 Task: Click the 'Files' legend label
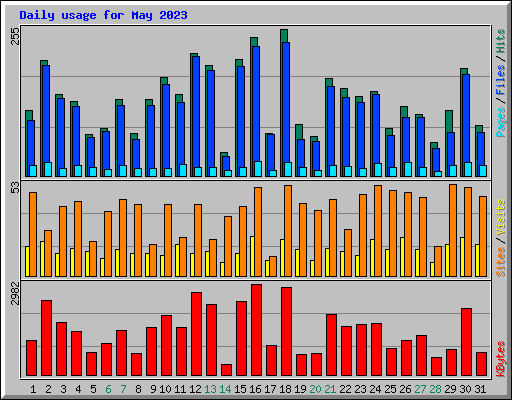[501, 80]
